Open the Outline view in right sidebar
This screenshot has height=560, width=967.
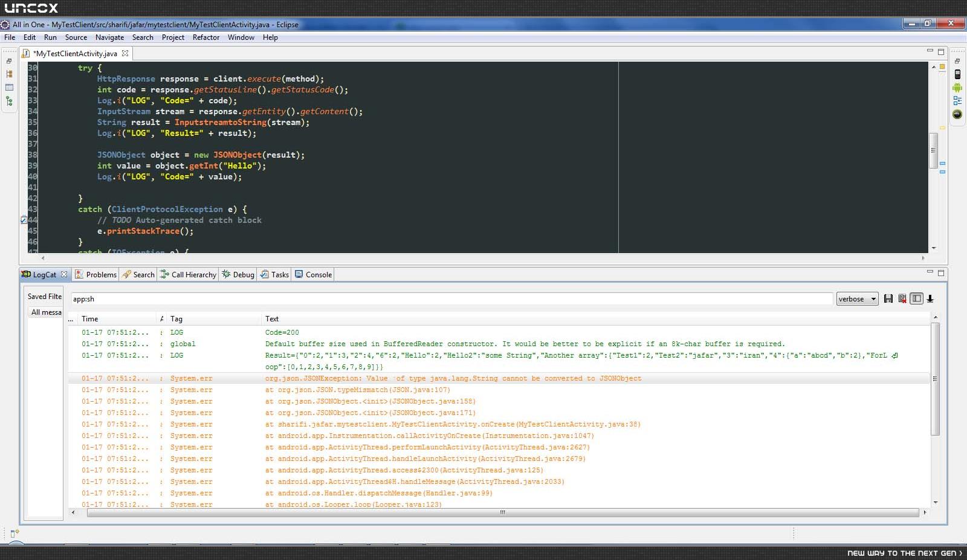coord(957,101)
